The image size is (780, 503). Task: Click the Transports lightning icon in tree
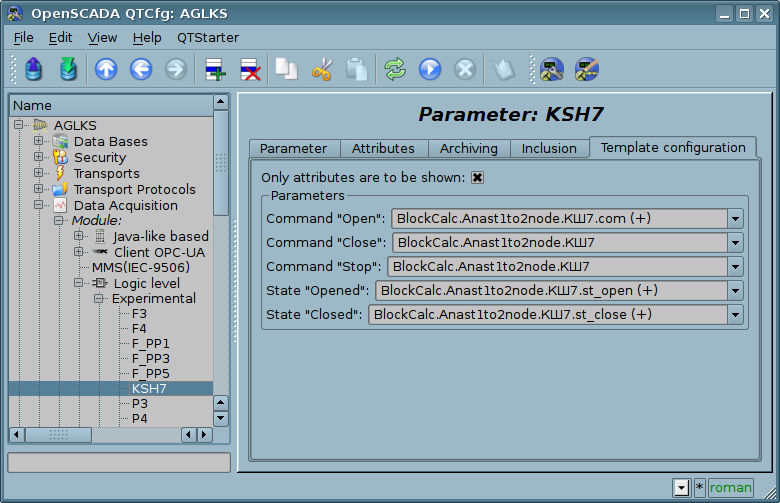click(x=60, y=173)
